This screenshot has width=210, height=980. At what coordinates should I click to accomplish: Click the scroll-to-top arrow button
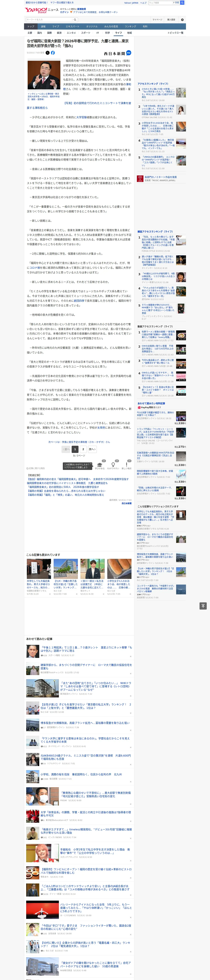point(203,606)
